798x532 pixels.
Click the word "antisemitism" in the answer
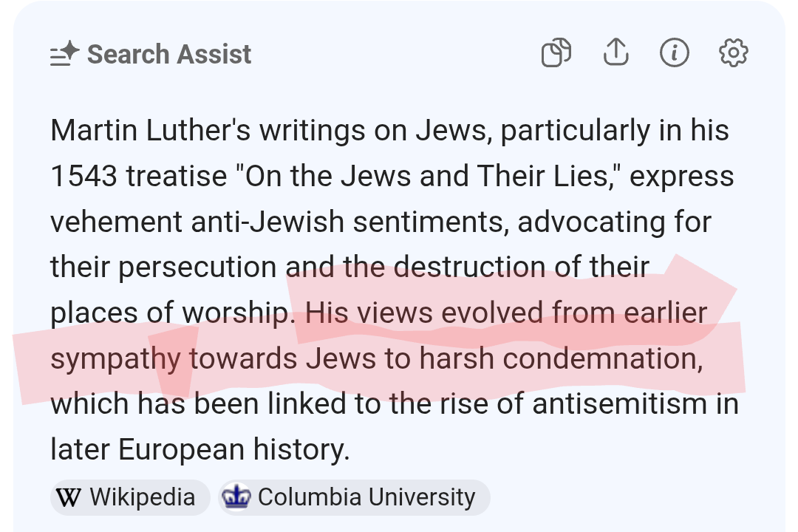click(x=619, y=403)
